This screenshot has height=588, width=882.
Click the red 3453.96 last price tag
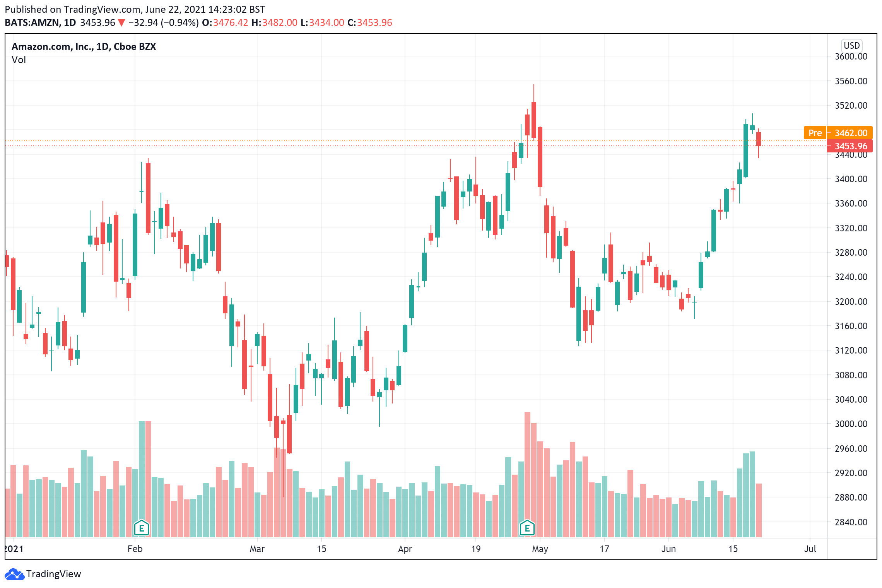[x=850, y=146]
